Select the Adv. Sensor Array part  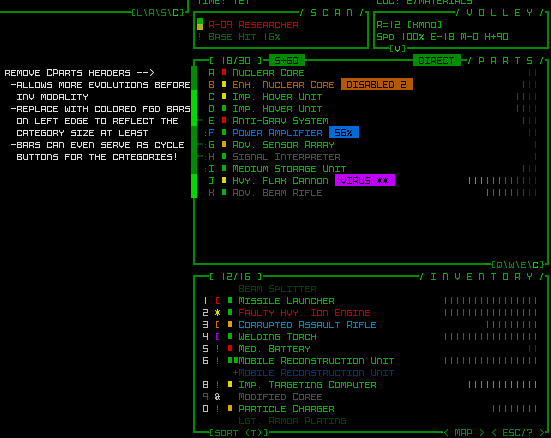tap(283, 144)
